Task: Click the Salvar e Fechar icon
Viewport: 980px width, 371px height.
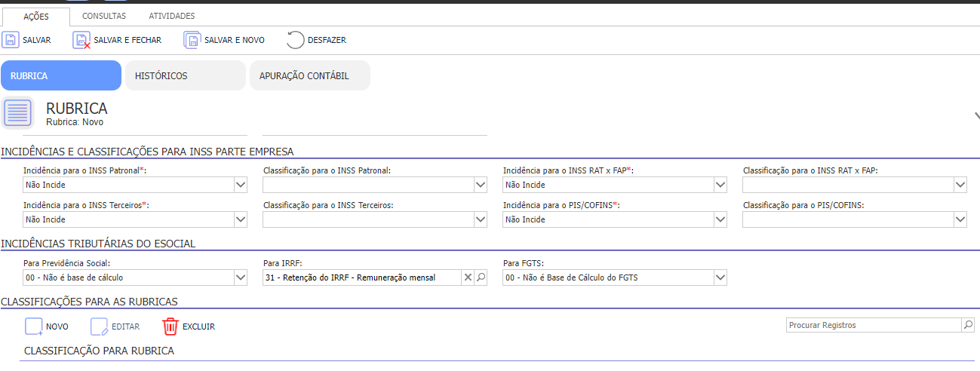Action: point(81,40)
